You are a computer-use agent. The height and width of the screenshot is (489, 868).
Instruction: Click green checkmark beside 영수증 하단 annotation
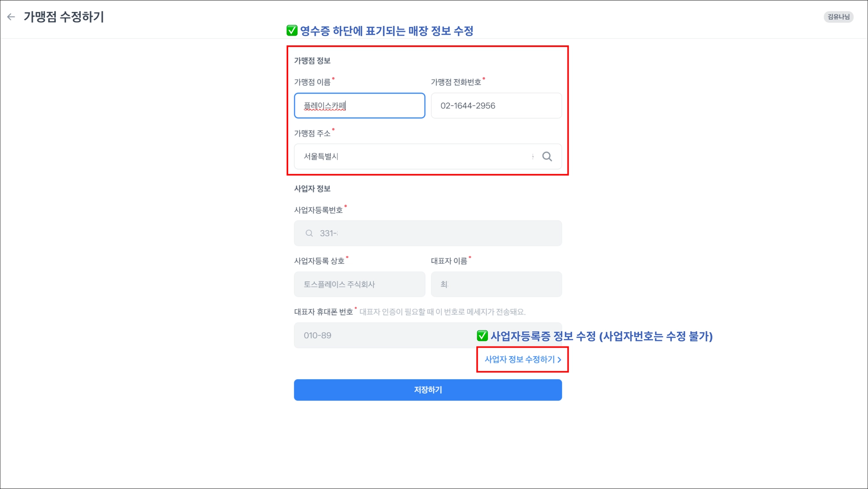pos(292,31)
